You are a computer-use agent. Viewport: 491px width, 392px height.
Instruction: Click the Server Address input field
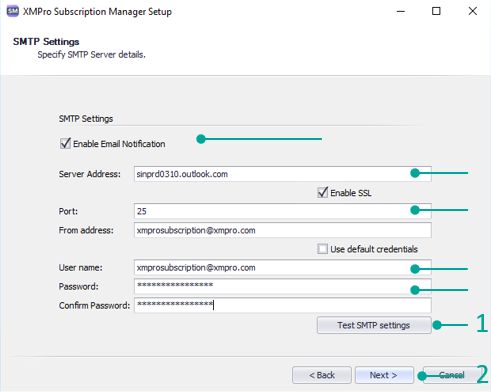(283, 174)
